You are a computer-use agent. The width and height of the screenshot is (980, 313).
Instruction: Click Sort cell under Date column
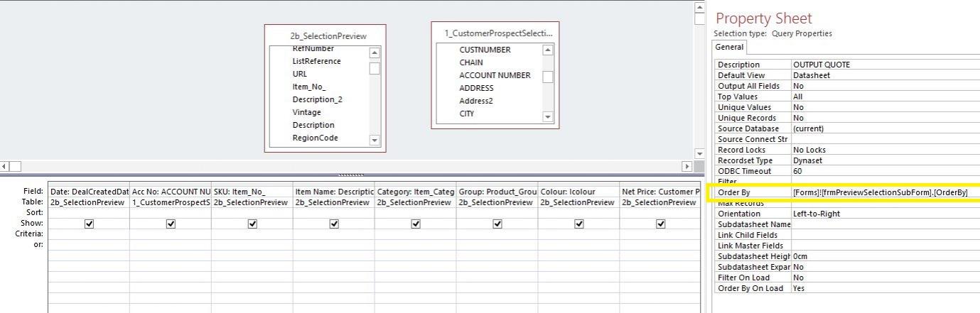[x=89, y=212]
